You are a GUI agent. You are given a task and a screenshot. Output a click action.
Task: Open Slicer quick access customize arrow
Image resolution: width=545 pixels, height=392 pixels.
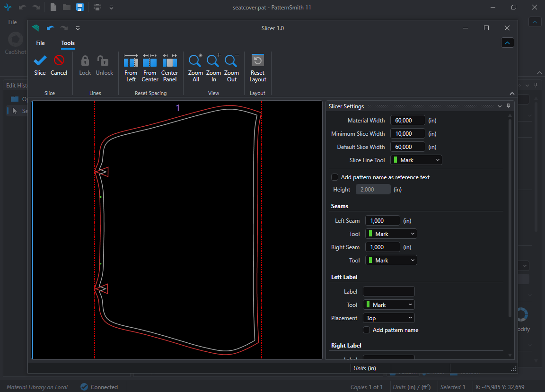click(x=78, y=28)
